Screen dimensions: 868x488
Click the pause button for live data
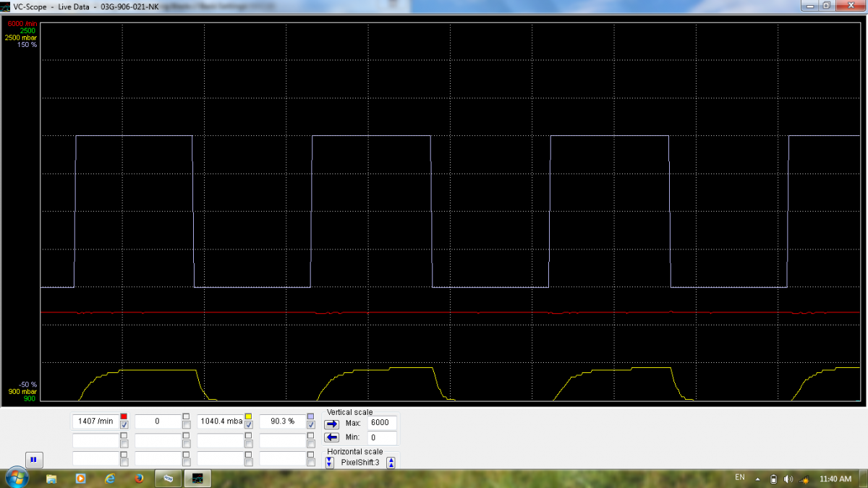click(33, 459)
